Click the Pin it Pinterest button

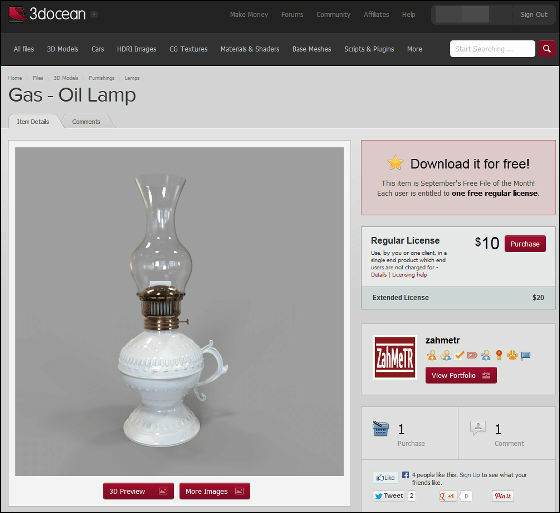[x=502, y=496]
